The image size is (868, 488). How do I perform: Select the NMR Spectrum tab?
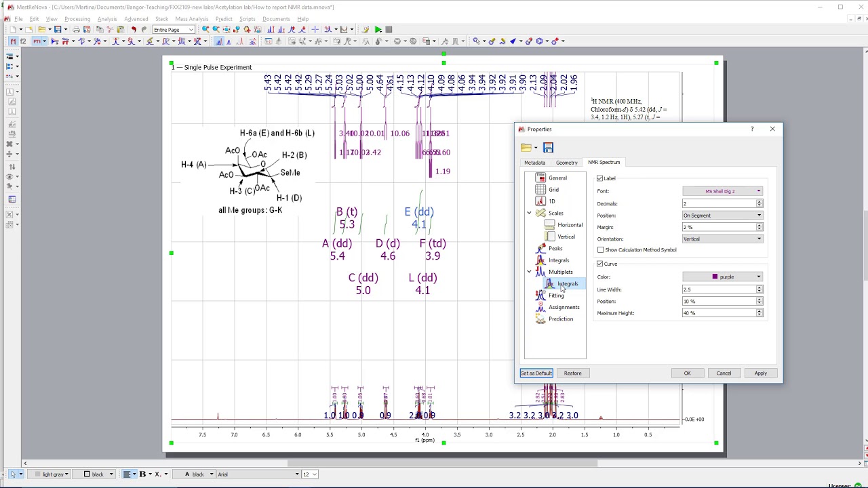click(x=604, y=162)
